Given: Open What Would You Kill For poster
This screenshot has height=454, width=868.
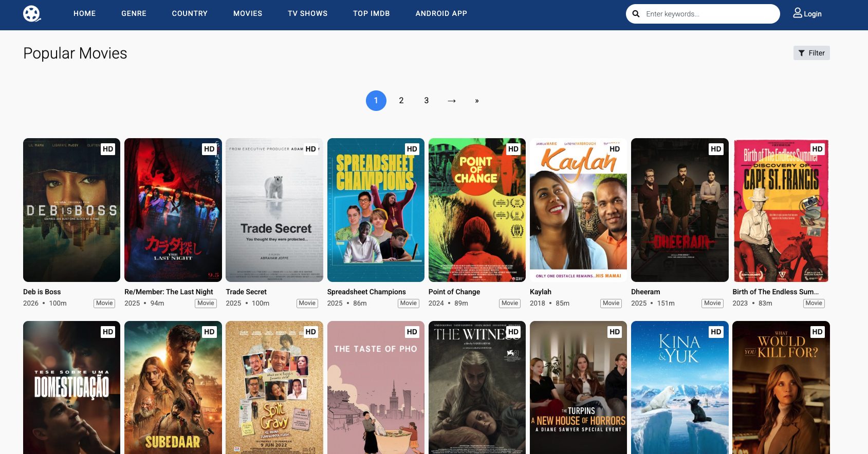Looking at the screenshot, I should pos(781,388).
